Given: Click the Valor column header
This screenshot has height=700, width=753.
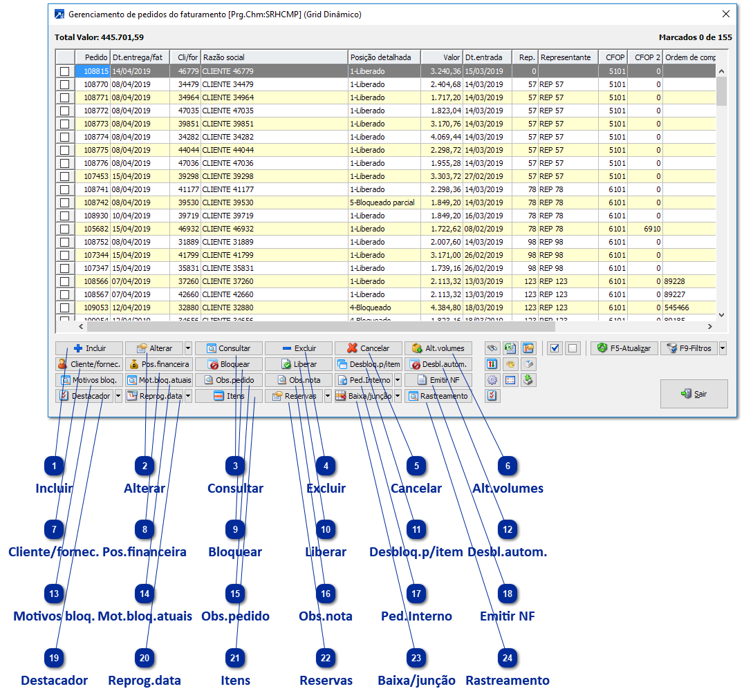Looking at the screenshot, I should (x=441, y=57).
